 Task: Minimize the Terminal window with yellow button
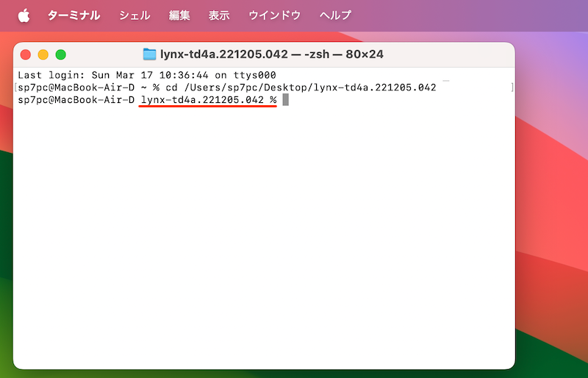coord(43,54)
